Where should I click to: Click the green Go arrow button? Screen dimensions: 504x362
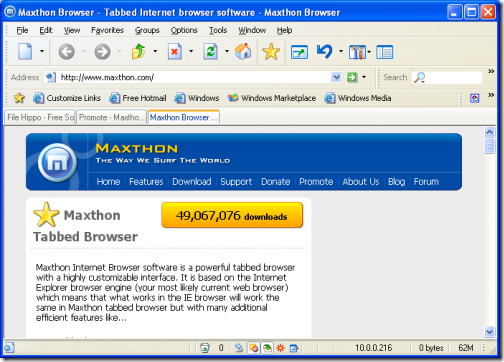click(x=352, y=77)
